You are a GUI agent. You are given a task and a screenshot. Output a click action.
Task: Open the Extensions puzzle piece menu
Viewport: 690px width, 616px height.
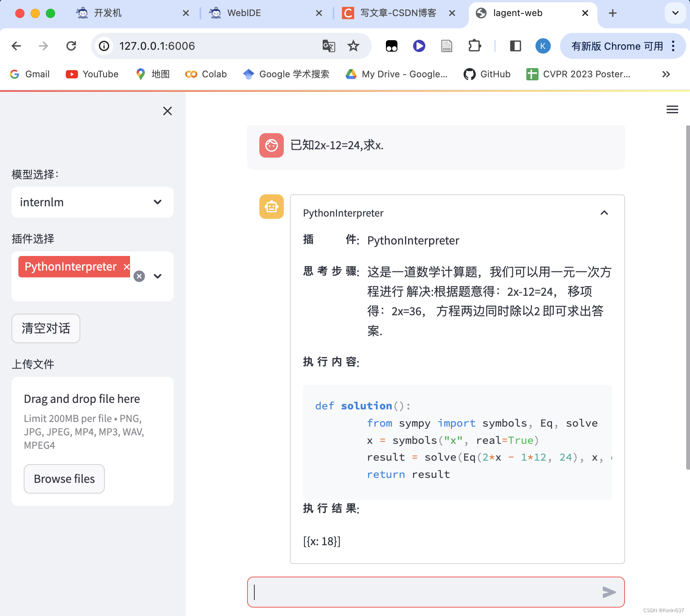click(x=474, y=46)
